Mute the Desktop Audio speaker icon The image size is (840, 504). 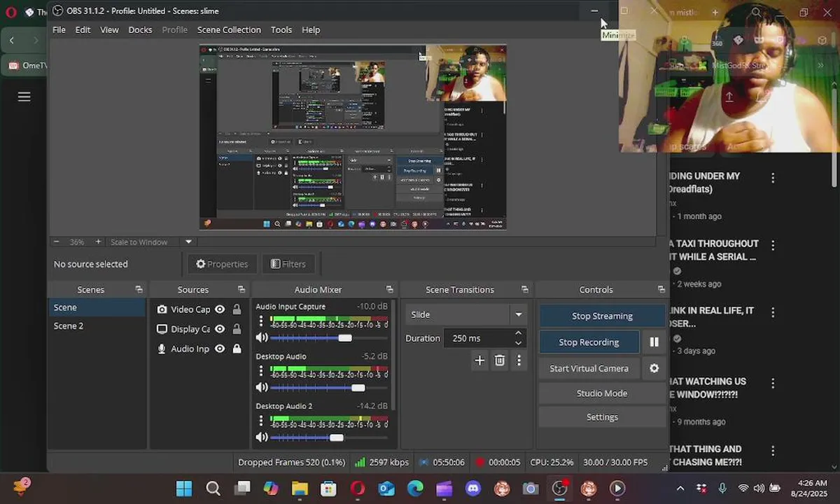coord(262,387)
